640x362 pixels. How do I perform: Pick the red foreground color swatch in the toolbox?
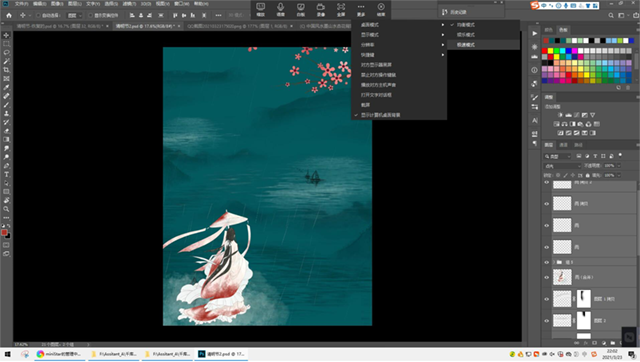(x=4, y=232)
